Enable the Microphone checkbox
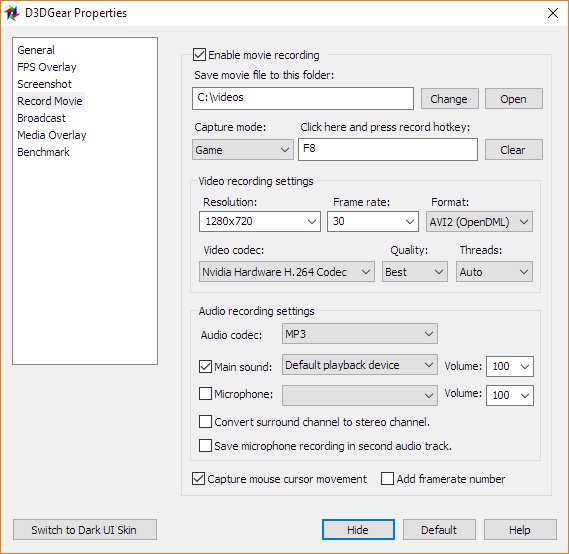569x554 pixels. [205, 394]
